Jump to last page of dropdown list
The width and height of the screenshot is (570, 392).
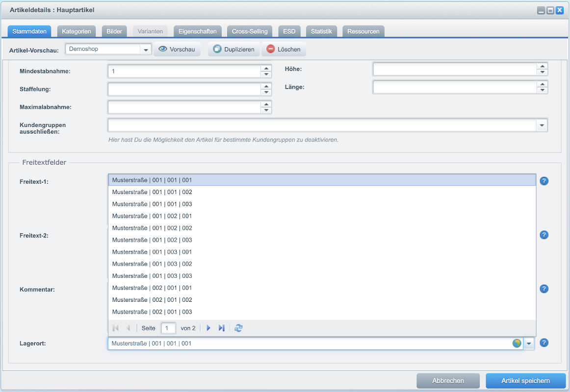tap(221, 328)
